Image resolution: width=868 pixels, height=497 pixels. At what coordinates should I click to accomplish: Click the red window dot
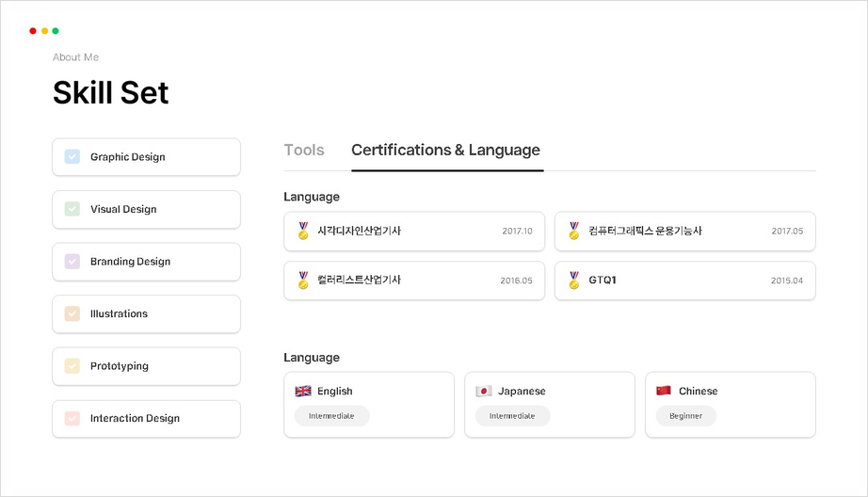[33, 31]
